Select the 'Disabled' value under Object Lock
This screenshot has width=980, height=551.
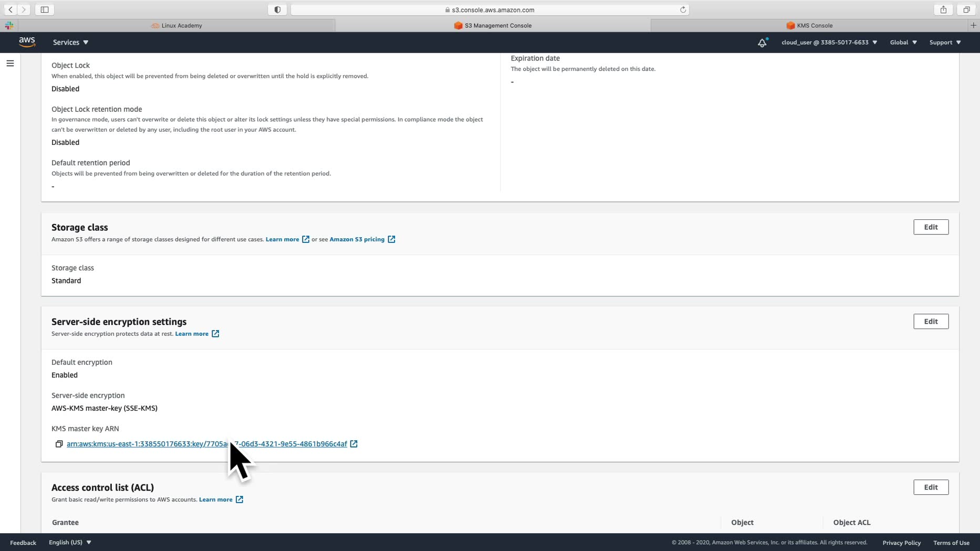tap(66, 89)
